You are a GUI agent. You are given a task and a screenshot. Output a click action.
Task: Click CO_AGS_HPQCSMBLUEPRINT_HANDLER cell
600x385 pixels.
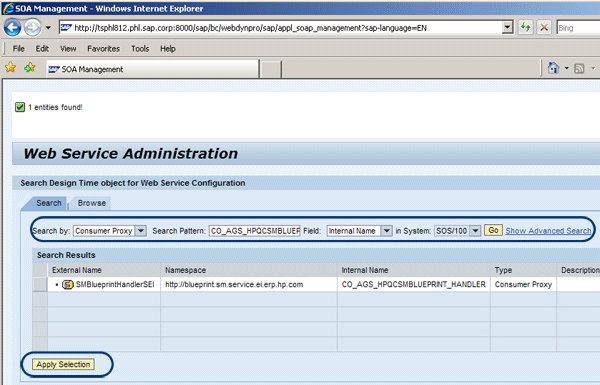[x=413, y=284]
